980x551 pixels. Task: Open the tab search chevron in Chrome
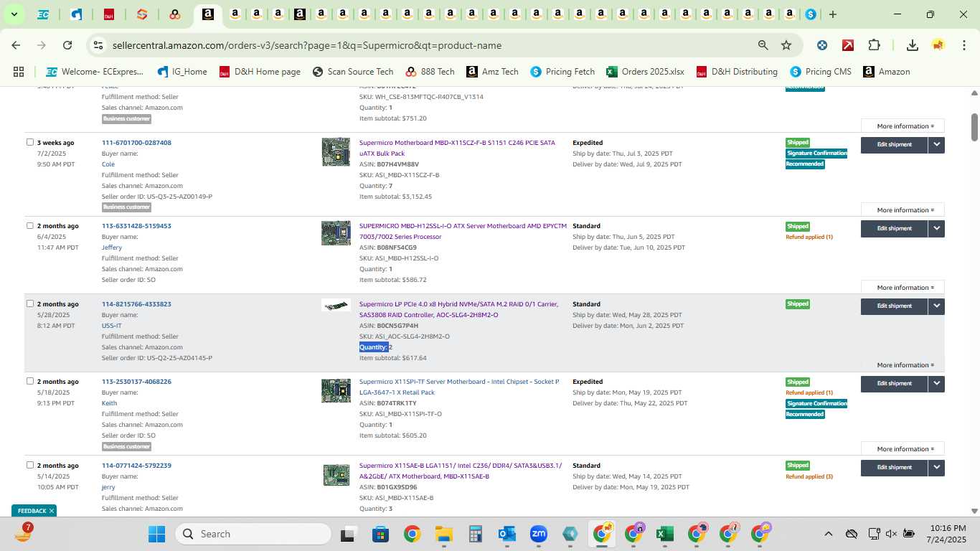tap(14, 14)
